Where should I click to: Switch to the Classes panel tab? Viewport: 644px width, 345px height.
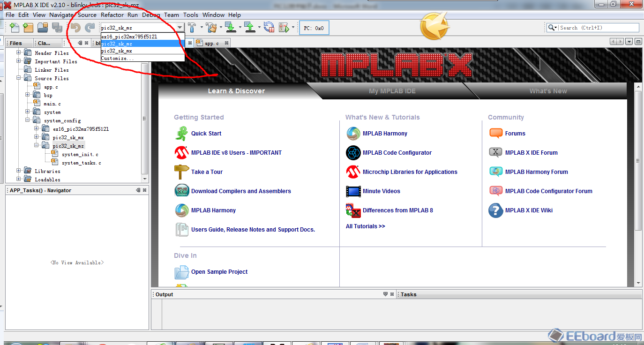(x=44, y=43)
